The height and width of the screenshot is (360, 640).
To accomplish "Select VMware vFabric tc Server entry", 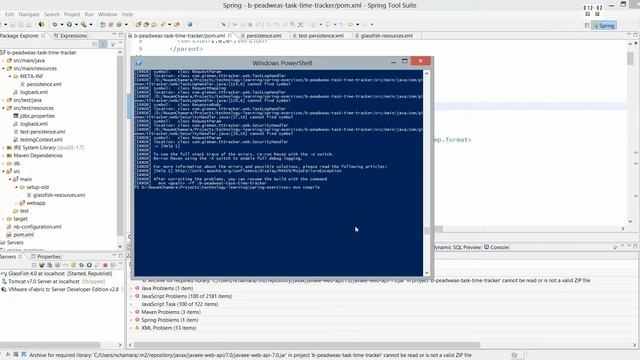I will [60, 289].
